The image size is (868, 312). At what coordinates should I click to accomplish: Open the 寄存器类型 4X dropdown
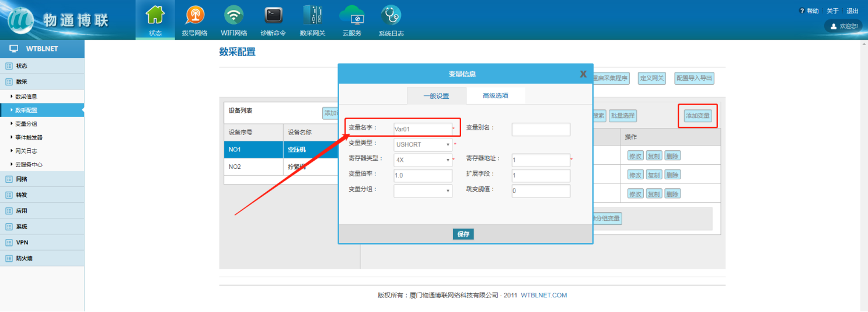point(423,160)
